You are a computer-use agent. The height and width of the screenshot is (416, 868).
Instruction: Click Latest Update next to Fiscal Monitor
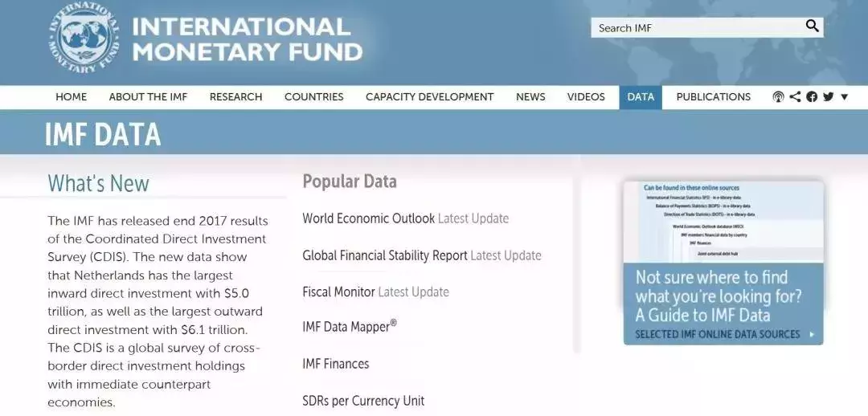tap(413, 292)
